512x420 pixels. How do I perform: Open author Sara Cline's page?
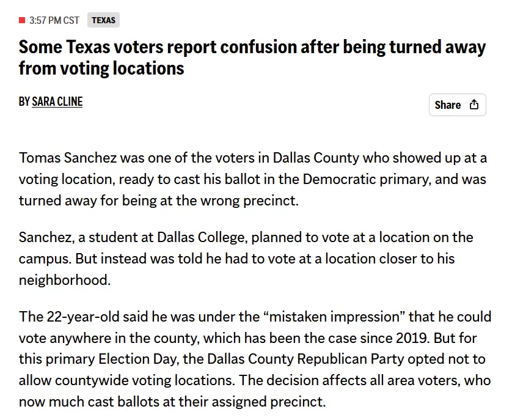pos(57,101)
